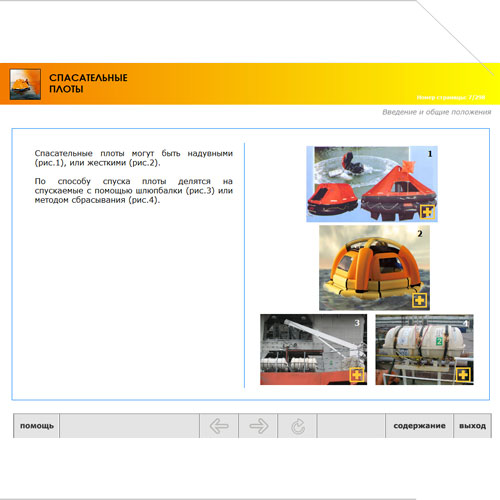Screen dimensions: 500x500
Task: Zoom figure 3 davit image plus icon
Action: click(357, 375)
